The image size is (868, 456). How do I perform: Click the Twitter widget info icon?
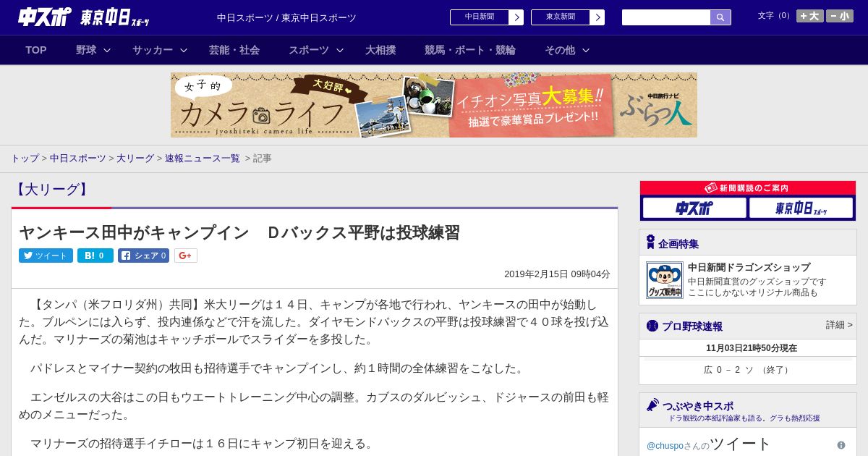pos(841,445)
